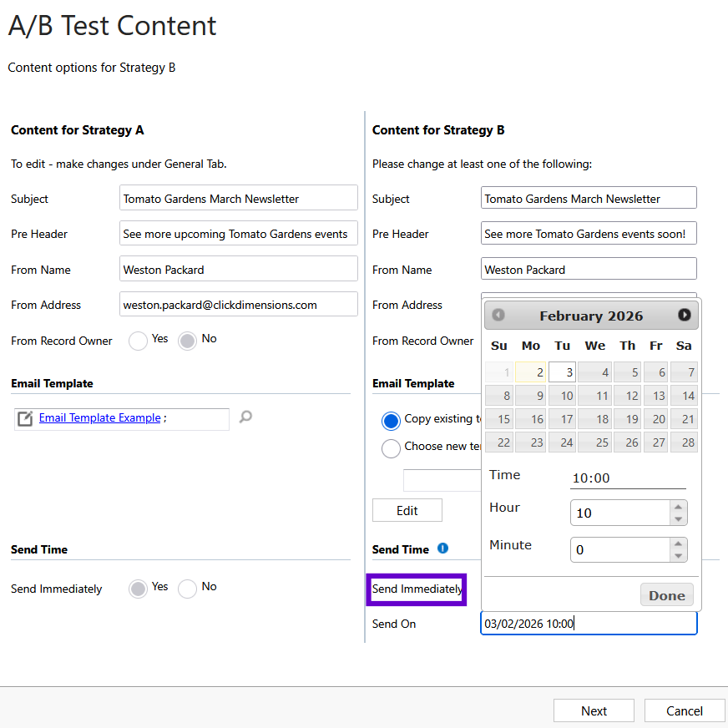This screenshot has height=728, width=728.
Task: Click the Done button in date picker
Action: [x=667, y=595]
